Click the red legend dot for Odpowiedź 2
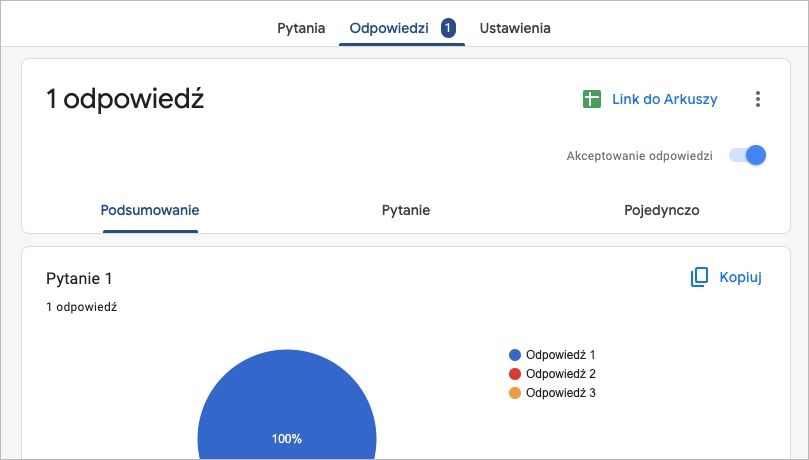Viewport: 809px width, 460px height. tap(515, 374)
